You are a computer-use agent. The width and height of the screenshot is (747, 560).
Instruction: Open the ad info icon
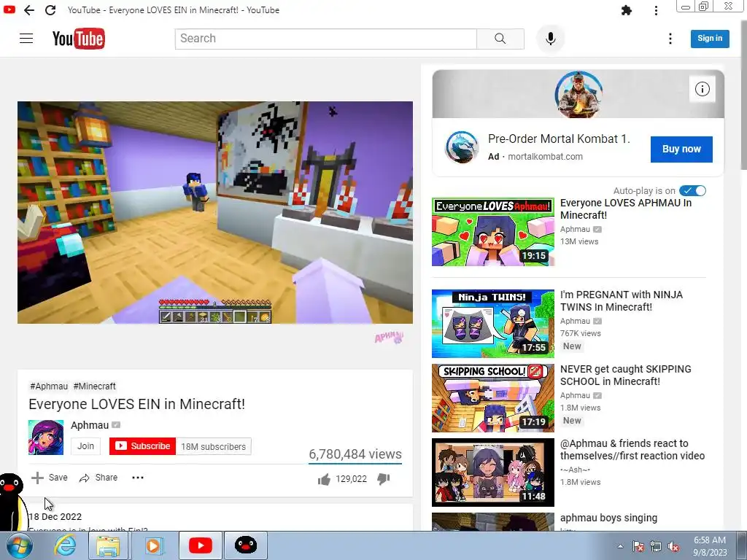703,89
